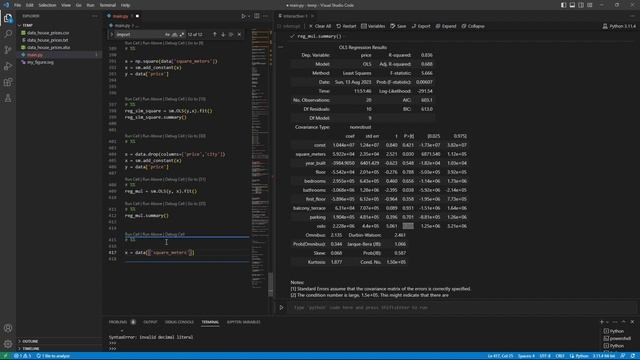Click Export in the interactive toolbar
The height and width of the screenshot is (360, 640).
(421, 26)
